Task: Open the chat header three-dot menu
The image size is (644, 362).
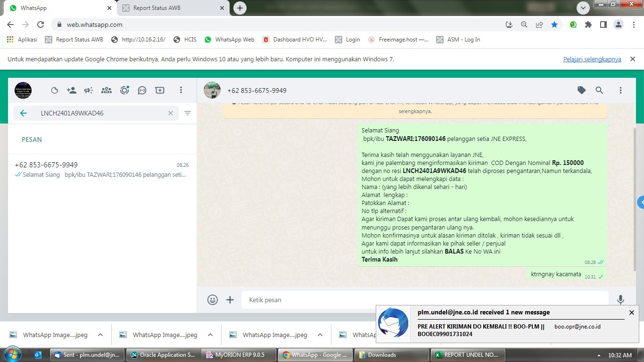Action: click(620, 90)
